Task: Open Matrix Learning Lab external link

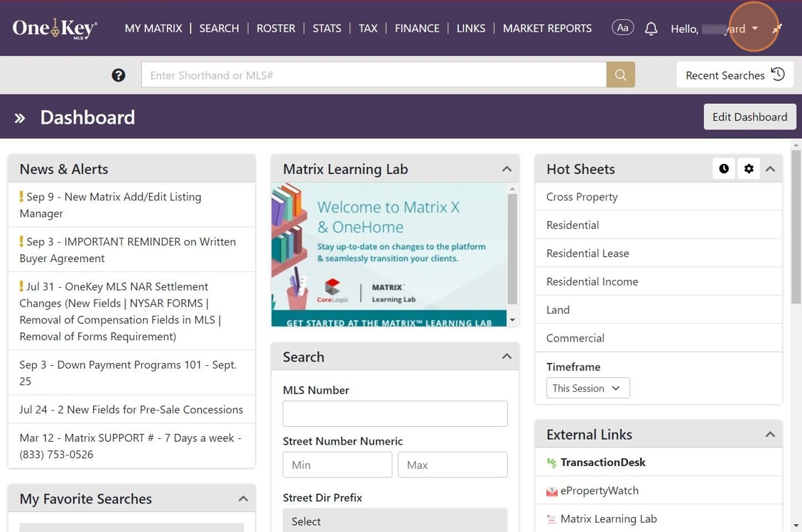Action: pos(609,518)
